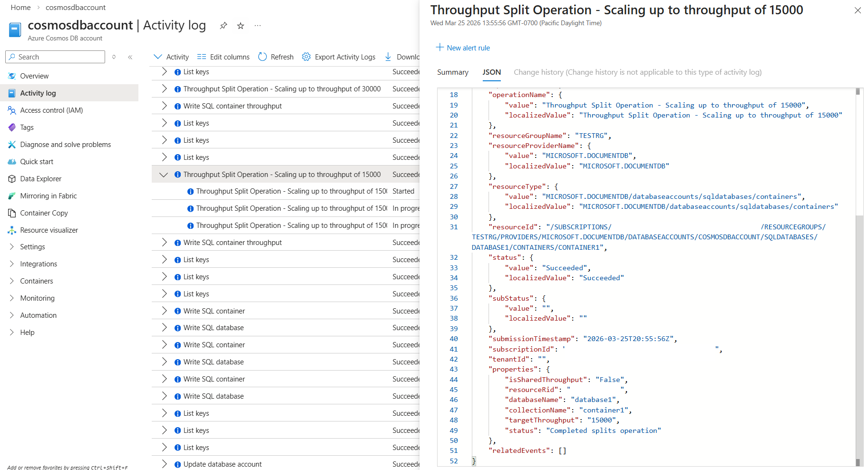868x470 pixels.
Task: Expand the 30000 throughput split row
Action: pos(164,89)
